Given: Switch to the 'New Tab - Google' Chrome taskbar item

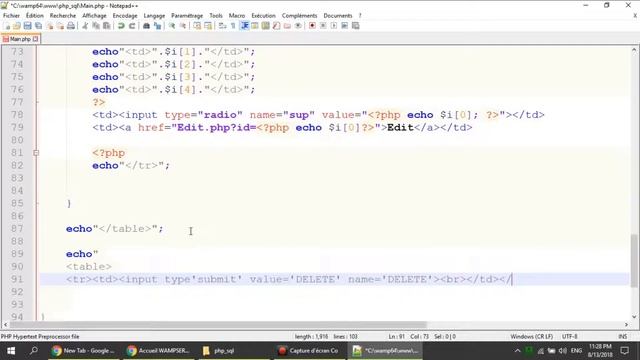Looking at the screenshot, I should [x=84, y=351].
